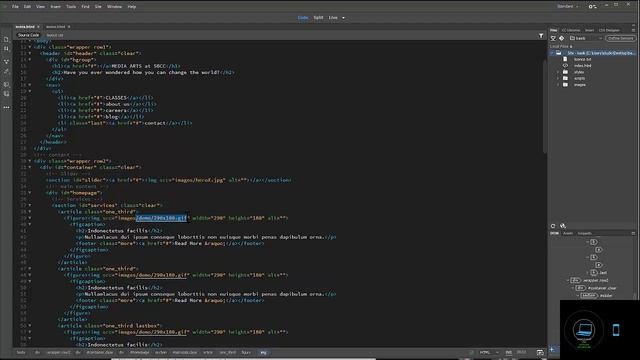Click the plus add icon at bottom right
This screenshot has width=640, height=360.
coord(552,350)
